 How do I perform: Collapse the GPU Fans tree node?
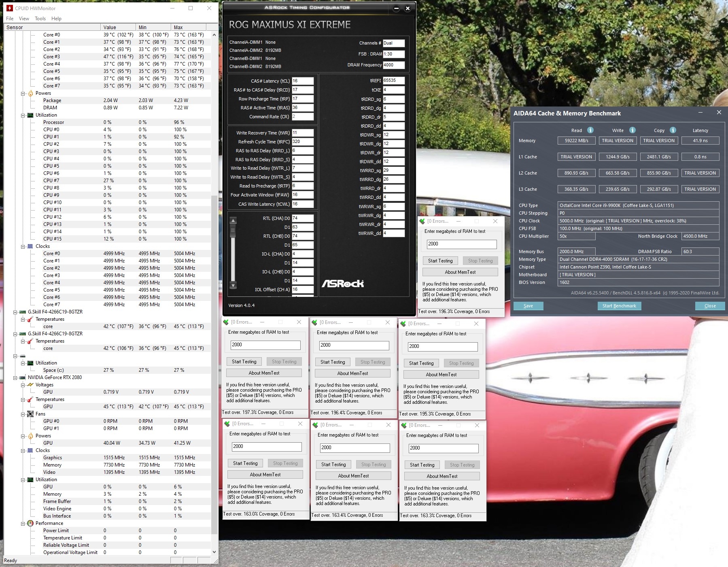coord(23,414)
